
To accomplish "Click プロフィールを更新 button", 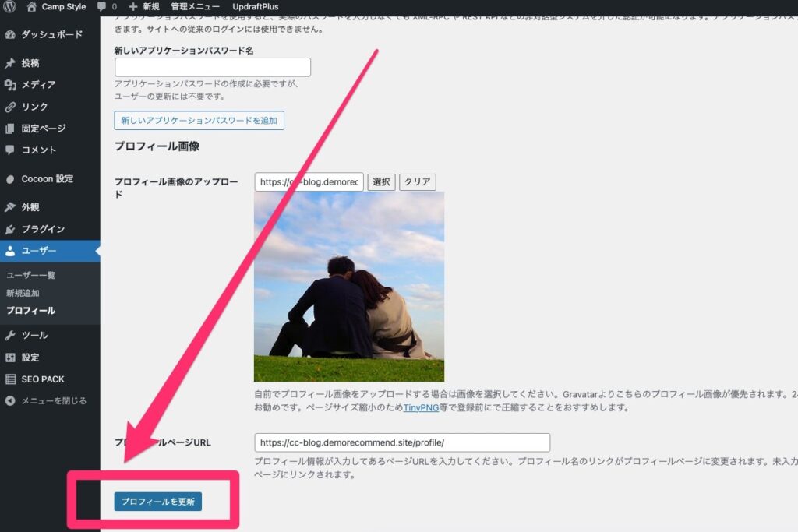I will point(157,502).
